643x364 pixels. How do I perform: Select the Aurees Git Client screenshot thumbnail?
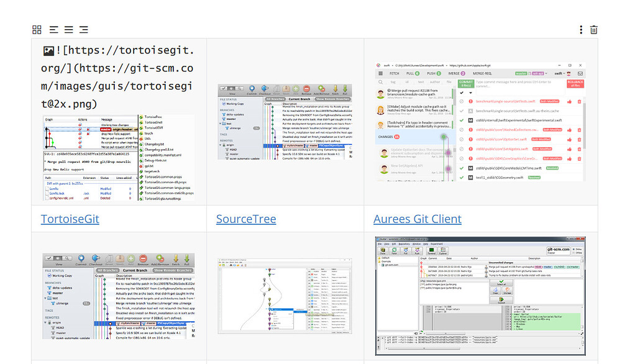[x=480, y=122]
